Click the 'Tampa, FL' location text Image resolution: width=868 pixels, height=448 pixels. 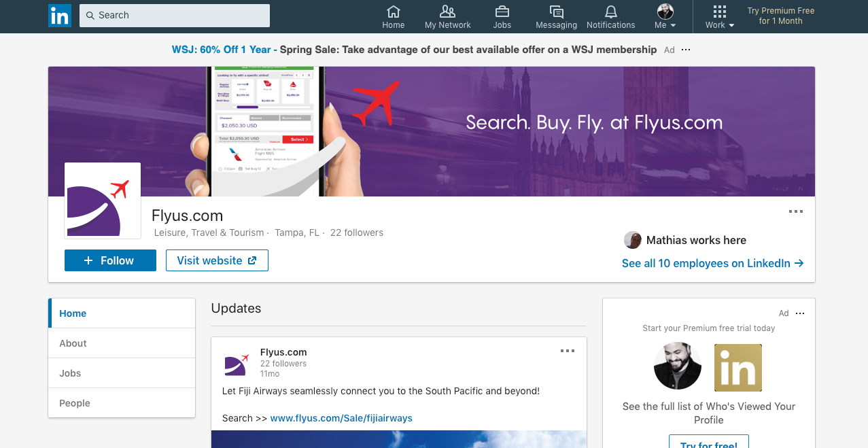pos(297,232)
